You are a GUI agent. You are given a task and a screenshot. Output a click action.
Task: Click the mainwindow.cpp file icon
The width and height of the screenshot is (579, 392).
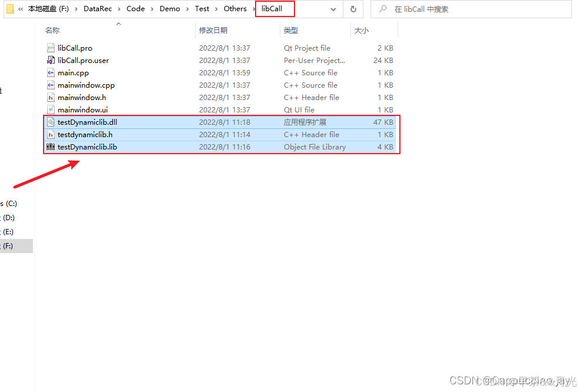click(x=51, y=85)
